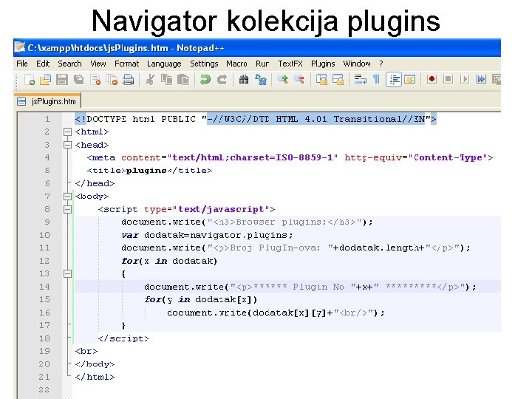Open the Window menu
The height and width of the screenshot is (399, 532).
click(357, 64)
